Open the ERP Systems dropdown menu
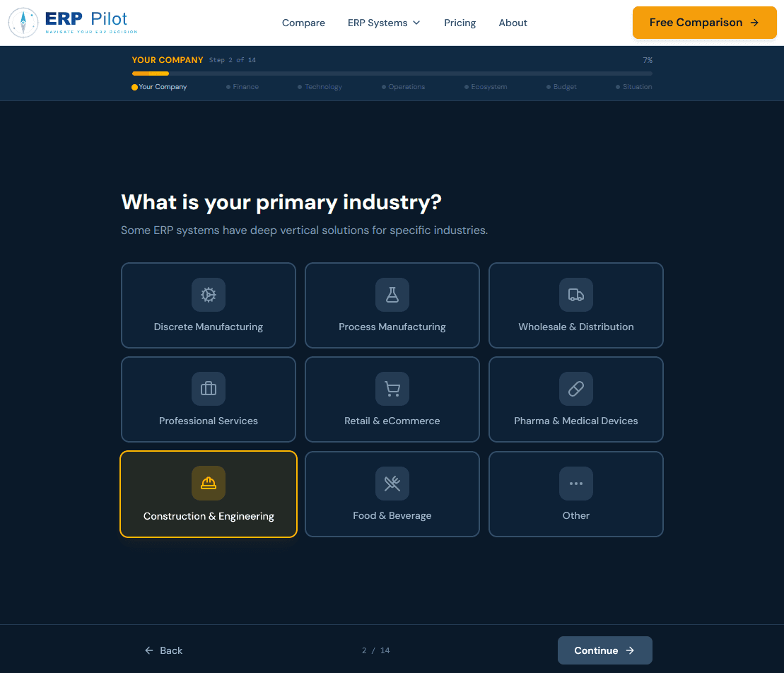Screen dimensions: 784x673 click(x=384, y=23)
